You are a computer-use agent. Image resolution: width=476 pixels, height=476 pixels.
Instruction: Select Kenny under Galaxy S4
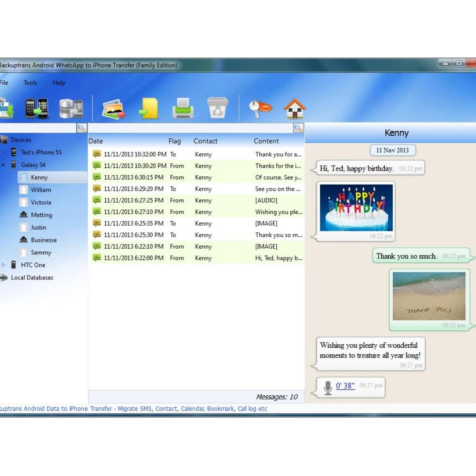(x=39, y=177)
